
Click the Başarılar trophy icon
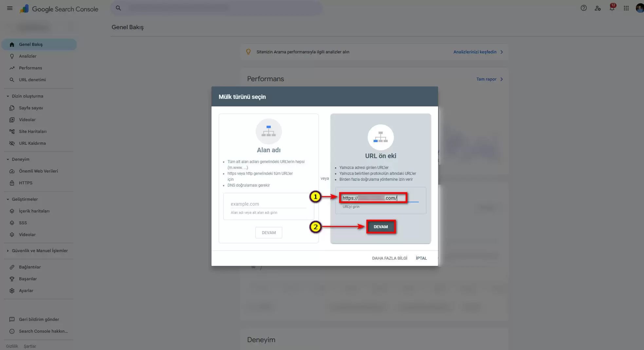[x=12, y=279]
